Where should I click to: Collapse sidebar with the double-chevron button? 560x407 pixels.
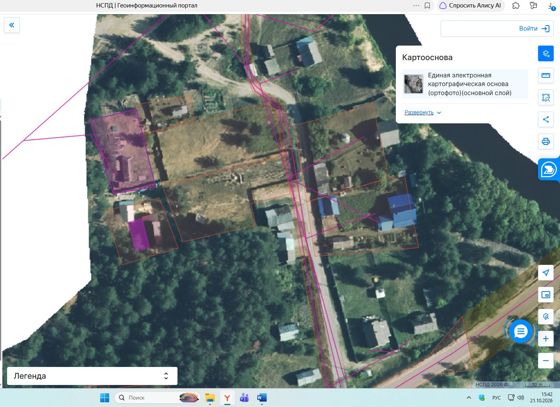point(12,25)
